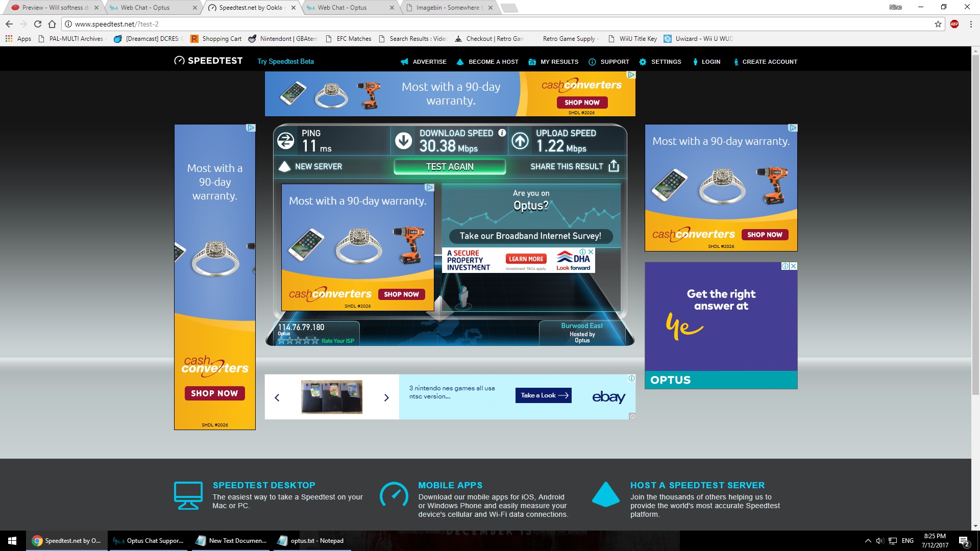This screenshot has height=551, width=980.
Task: Show next eBay item with right chevron
Action: [x=386, y=397]
